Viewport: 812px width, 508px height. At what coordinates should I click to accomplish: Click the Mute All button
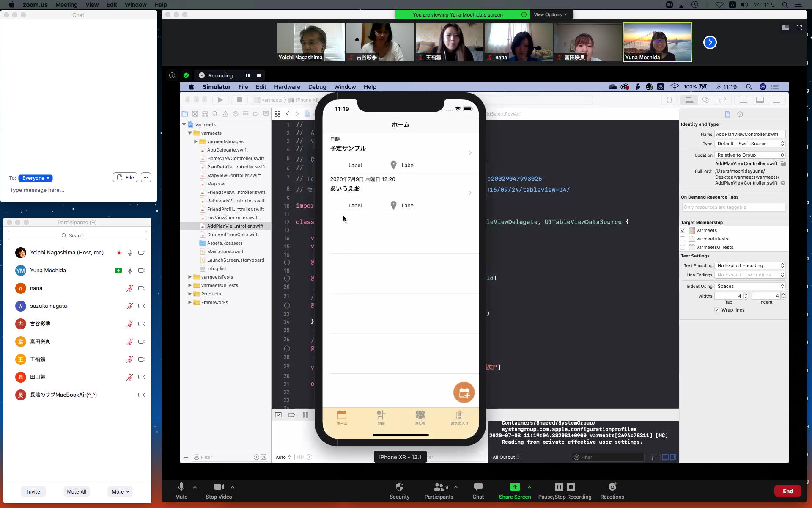point(77,491)
